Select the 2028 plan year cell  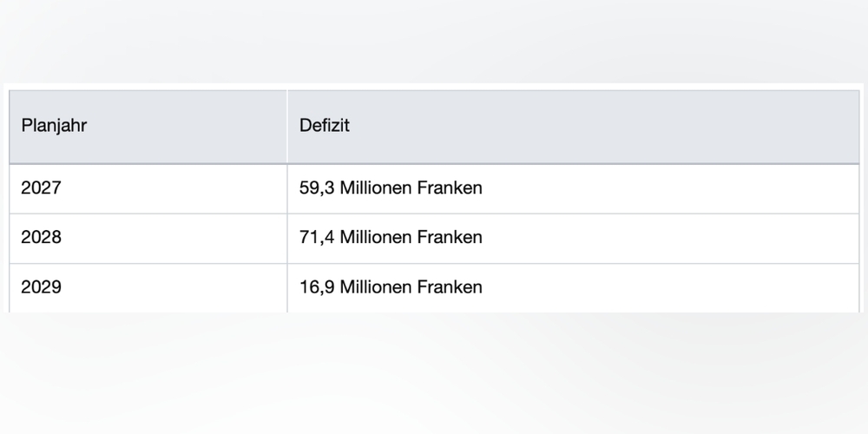[42, 237]
